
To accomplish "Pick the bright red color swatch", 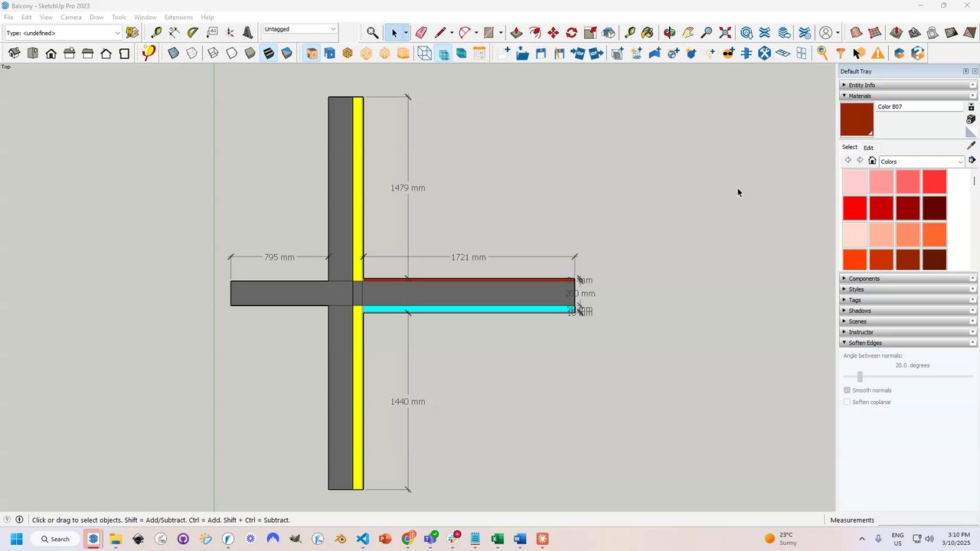I will 854,208.
